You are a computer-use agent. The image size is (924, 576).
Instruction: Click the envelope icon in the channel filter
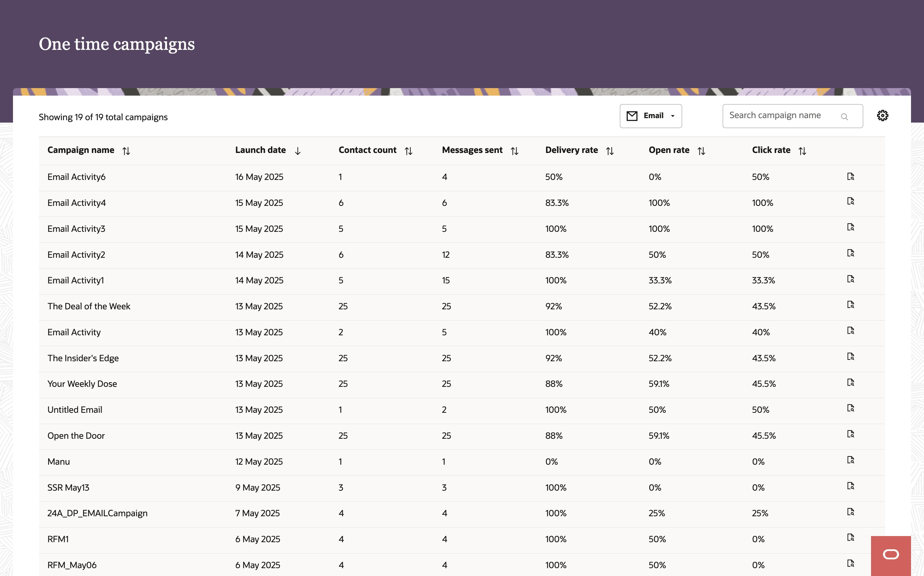tap(631, 115)
